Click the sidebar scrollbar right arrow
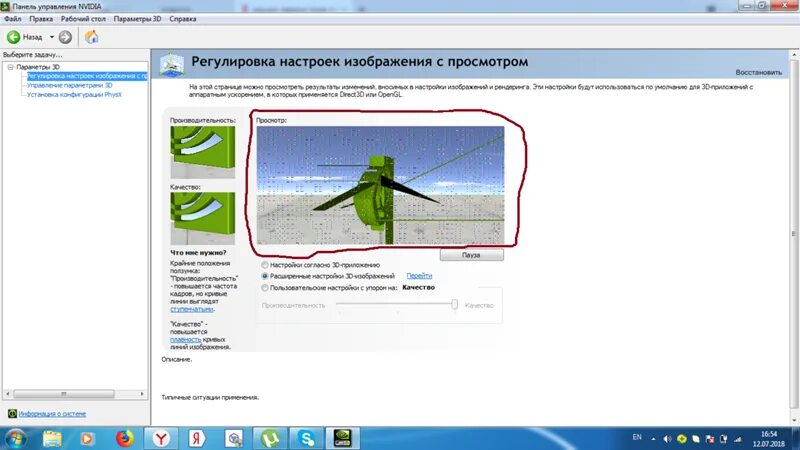 coord(142,394)
